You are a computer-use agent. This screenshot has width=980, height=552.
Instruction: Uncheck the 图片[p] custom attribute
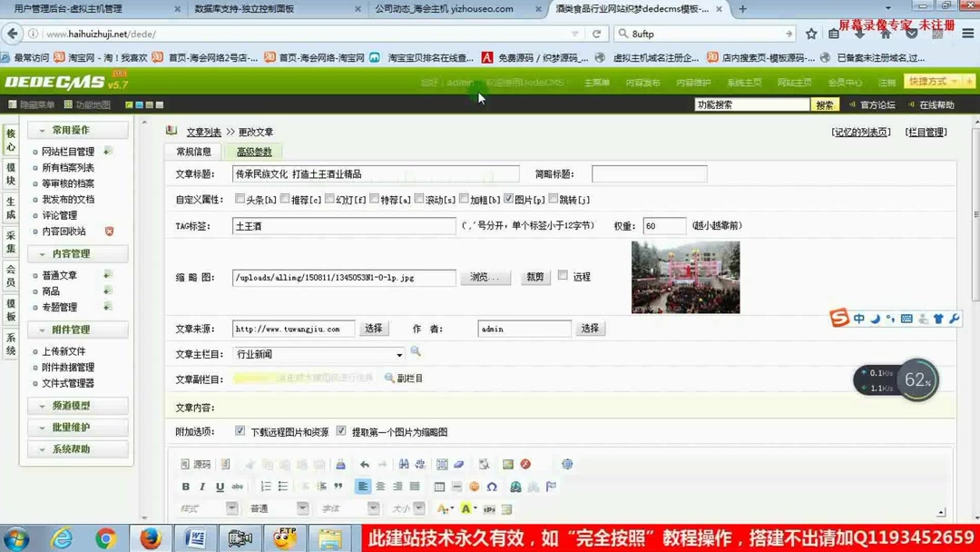(x=509, y=199)
